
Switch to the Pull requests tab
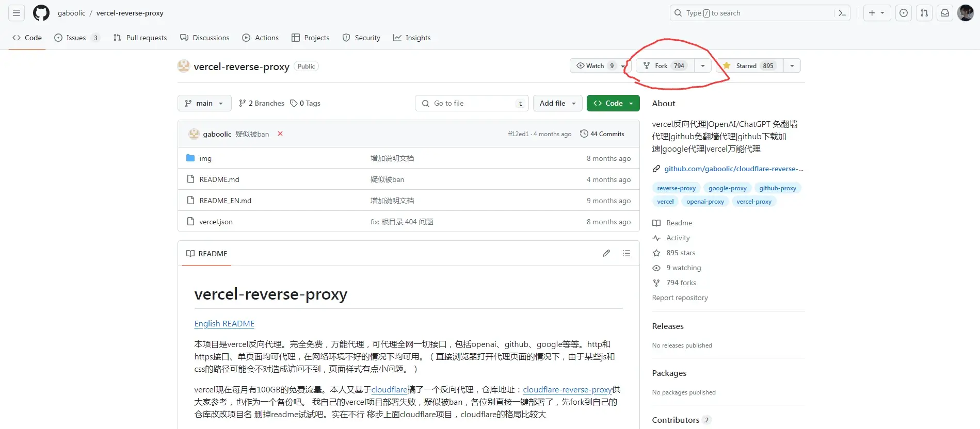click(140, 38)
